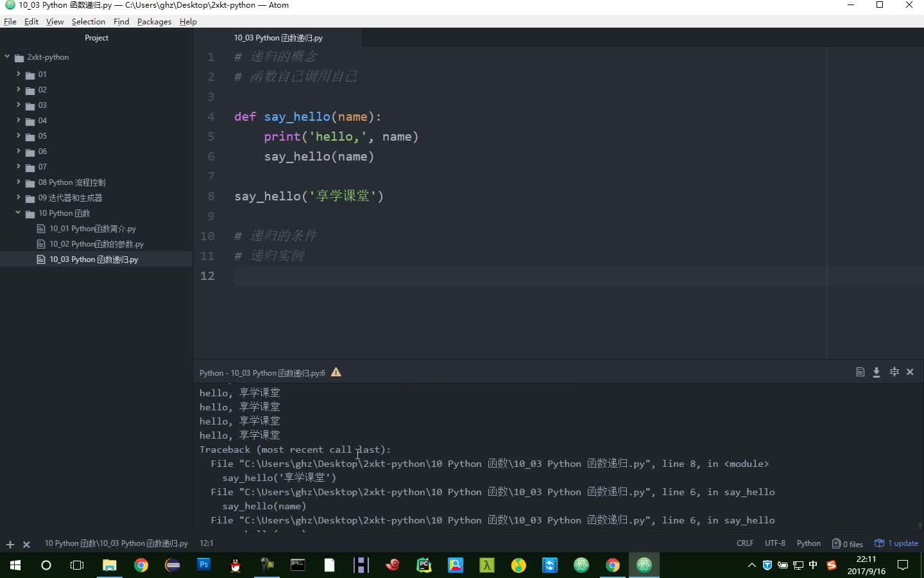Click the plus icon in the bottom status bar
Screen dimensions: 924x578
tap(9, 544)
